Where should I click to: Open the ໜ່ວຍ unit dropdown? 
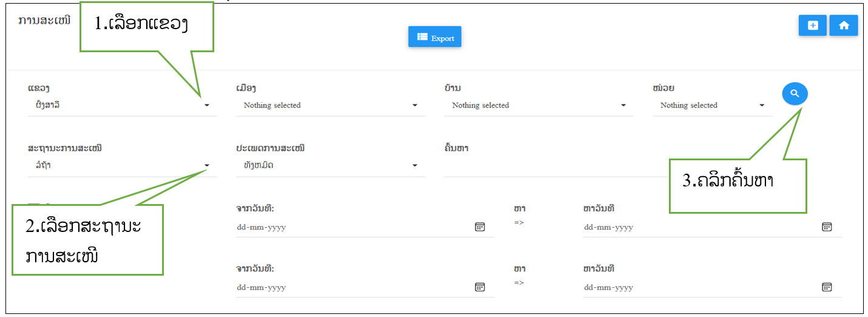click(713, 106)
